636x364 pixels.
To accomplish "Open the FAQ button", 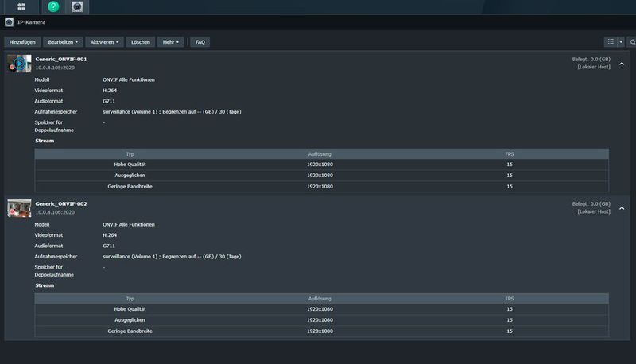I will click(x=200, y=41).
